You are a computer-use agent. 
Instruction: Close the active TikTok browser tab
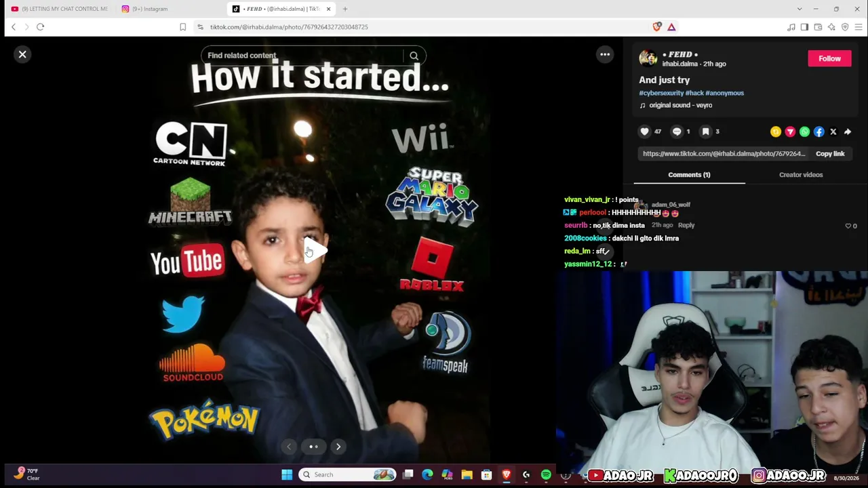[329, 9]
